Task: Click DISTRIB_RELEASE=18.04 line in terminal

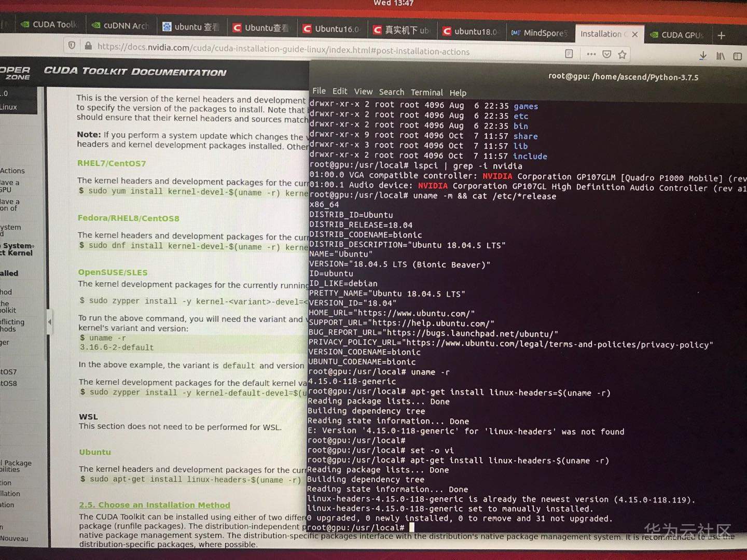Action: [x=361, y=225]
